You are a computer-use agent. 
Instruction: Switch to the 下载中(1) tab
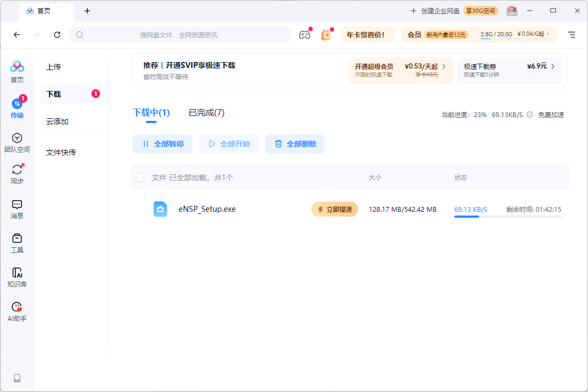click(x=151, y=112)
